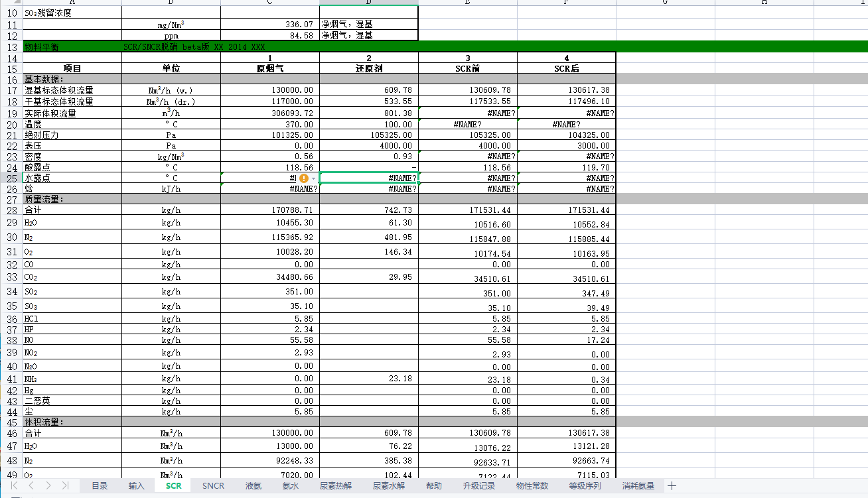The width and height of the screenshot is (868, 498).
Task: Click the cell with value 347.49
Action: [567, 292]
